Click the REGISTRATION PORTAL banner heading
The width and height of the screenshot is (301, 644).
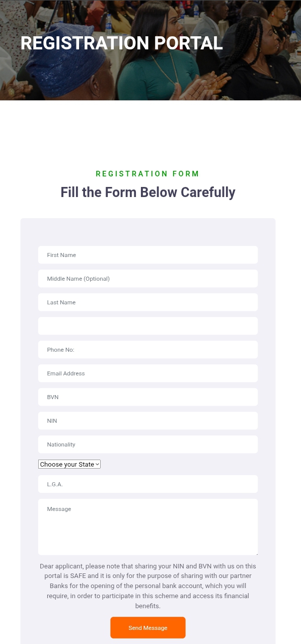click(121, 43)
